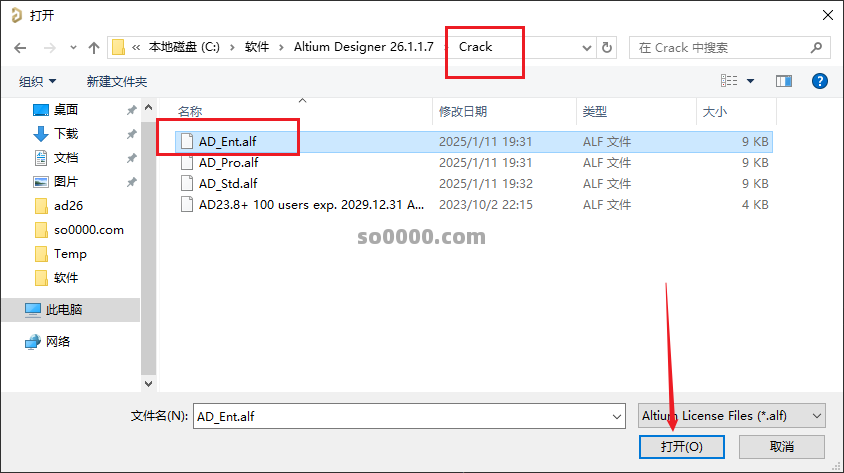The width and height of the screenshot is (844, 473).
Task: Open Altium License Files (*.alf) filter dropdown
Action: (732, 416)
